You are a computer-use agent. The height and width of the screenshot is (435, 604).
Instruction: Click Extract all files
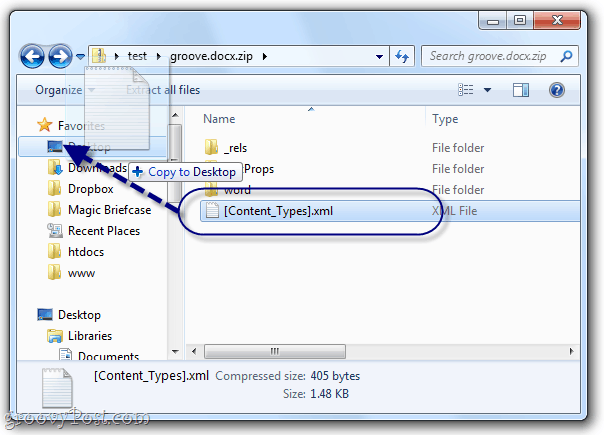[x=163, y=90]
